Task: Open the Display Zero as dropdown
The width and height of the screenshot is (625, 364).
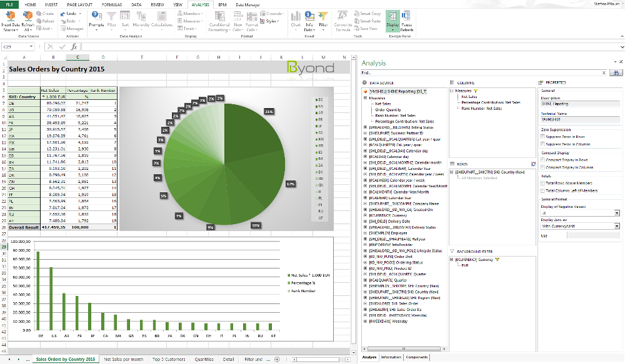Action: (616, 226)
